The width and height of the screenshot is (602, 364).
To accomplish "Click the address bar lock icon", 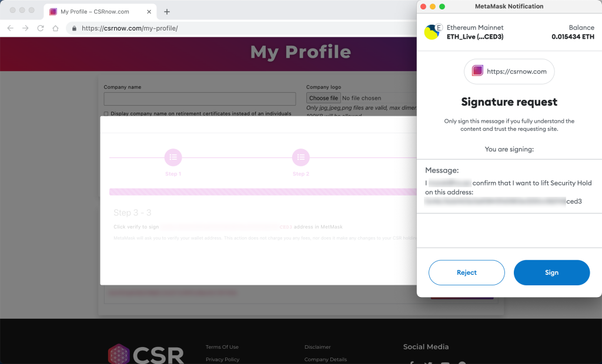I will [x=74, y=28].
